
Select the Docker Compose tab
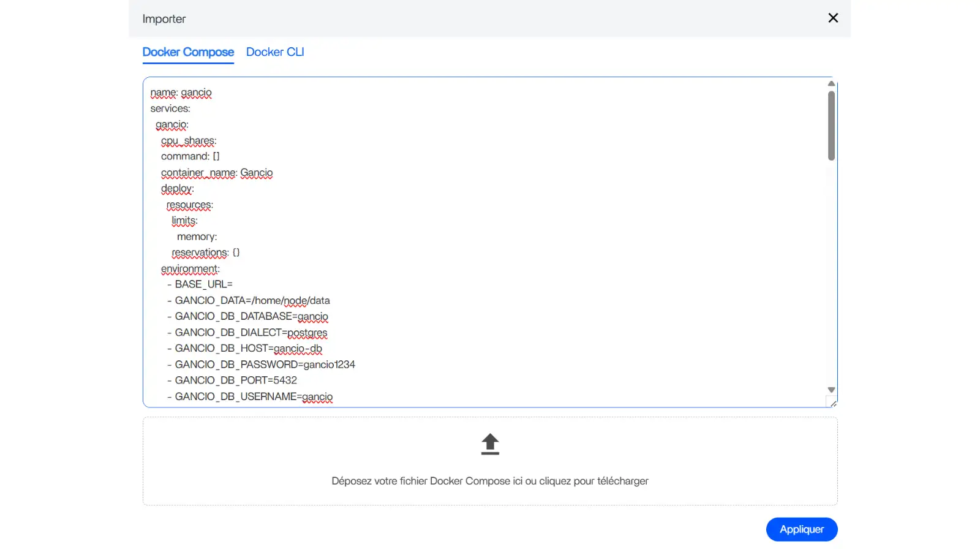[x=188, y=52]
